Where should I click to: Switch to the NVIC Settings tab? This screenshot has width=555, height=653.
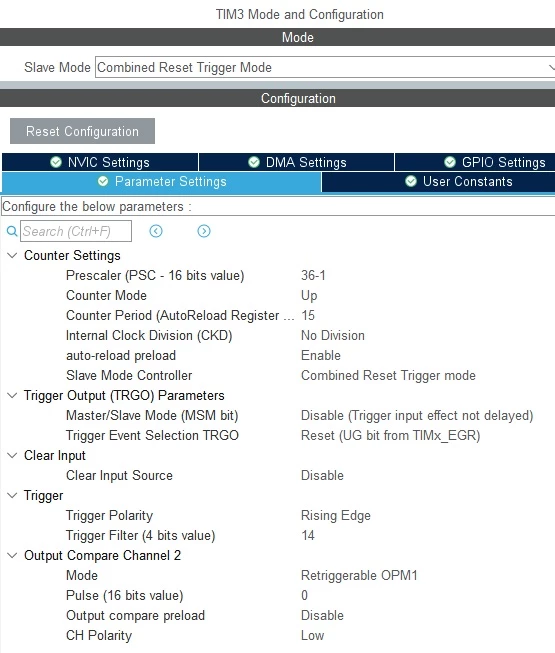[x=100, y=162]
